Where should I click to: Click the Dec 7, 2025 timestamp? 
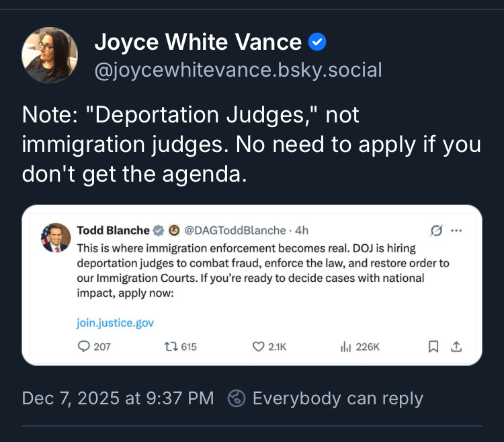coord(118,398)
